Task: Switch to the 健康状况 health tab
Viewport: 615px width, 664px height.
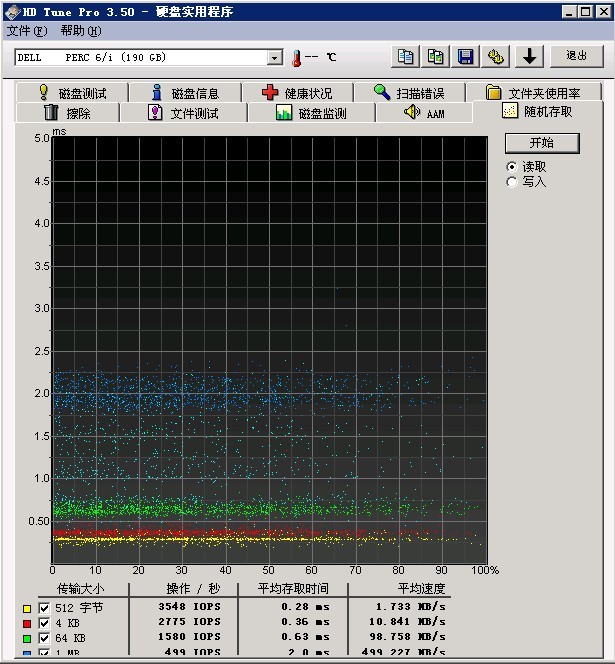Action: [x=297, y=92]
